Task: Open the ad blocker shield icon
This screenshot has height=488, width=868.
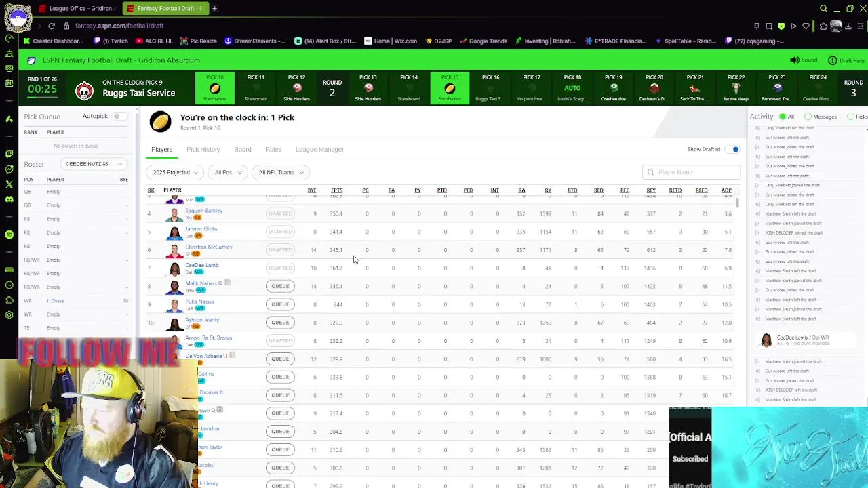Action: click(x=781, y=26)
